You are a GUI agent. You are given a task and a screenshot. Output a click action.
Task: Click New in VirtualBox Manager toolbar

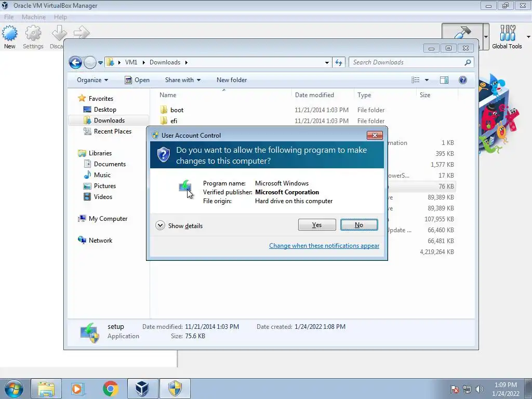point(9,37)
